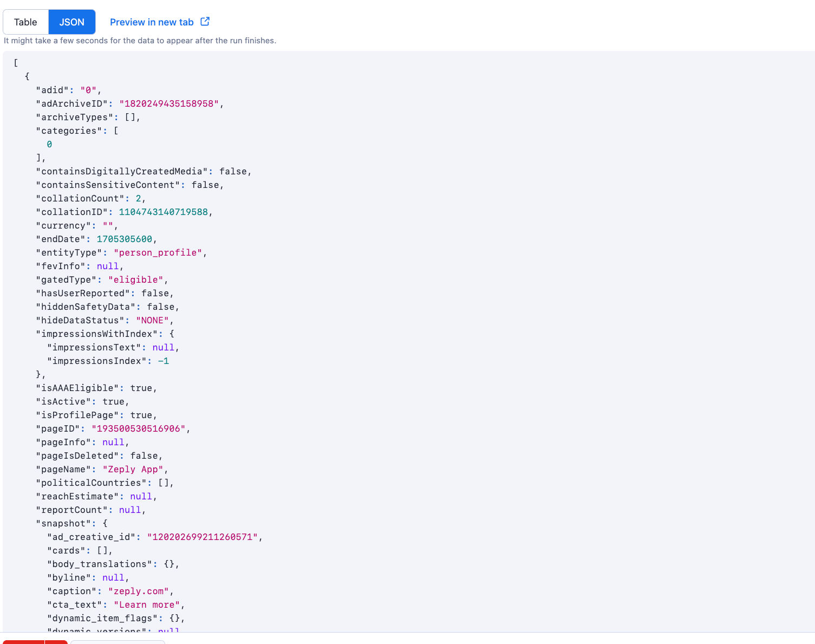This screenshot has width=815, height=644.
Task: Click the pageName value Zeply App
Action: 133,469
